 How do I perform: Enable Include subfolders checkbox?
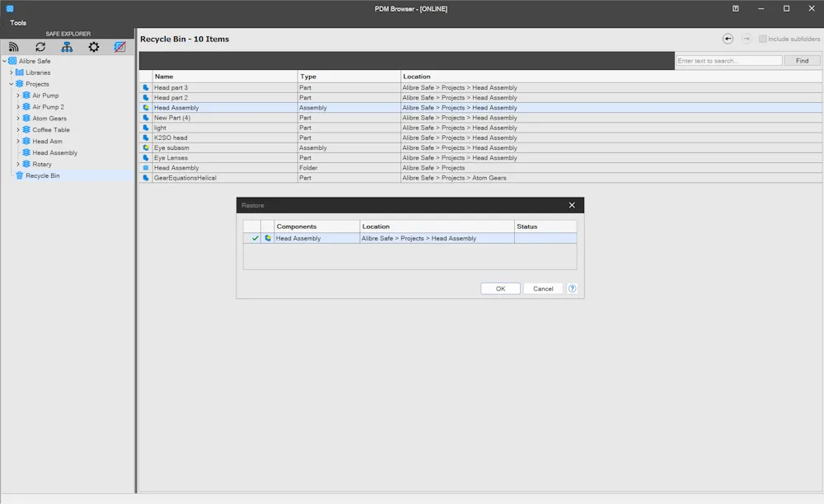click(x=762, y=39)
